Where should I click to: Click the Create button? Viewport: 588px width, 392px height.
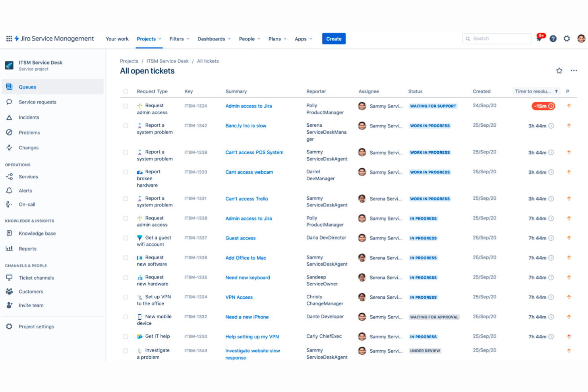334,39
